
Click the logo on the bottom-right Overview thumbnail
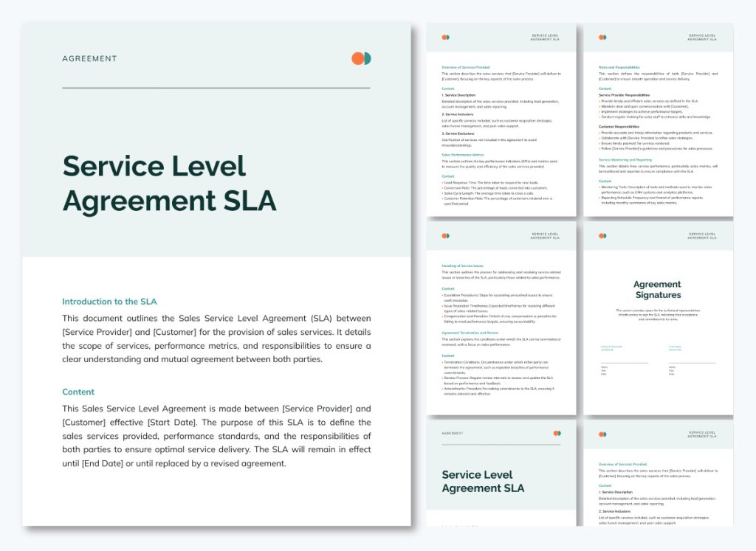(x=602, y=434)
